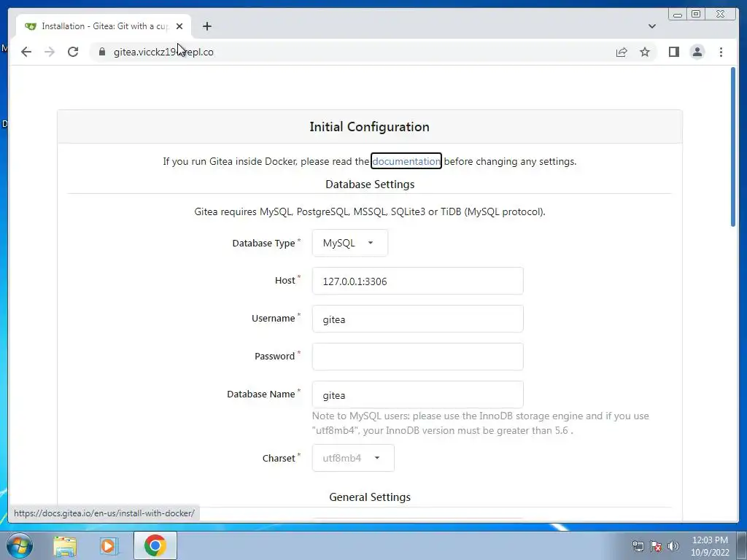The image size is (747, 560).
Task: Open the Action Center flag icon
Action: (656, 546)
